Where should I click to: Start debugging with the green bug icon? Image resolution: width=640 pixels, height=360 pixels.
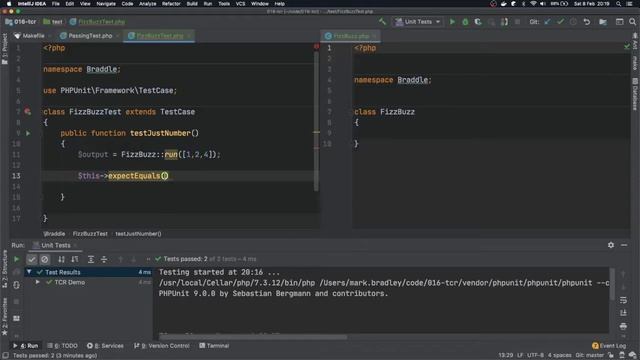(x=465, y=22)
